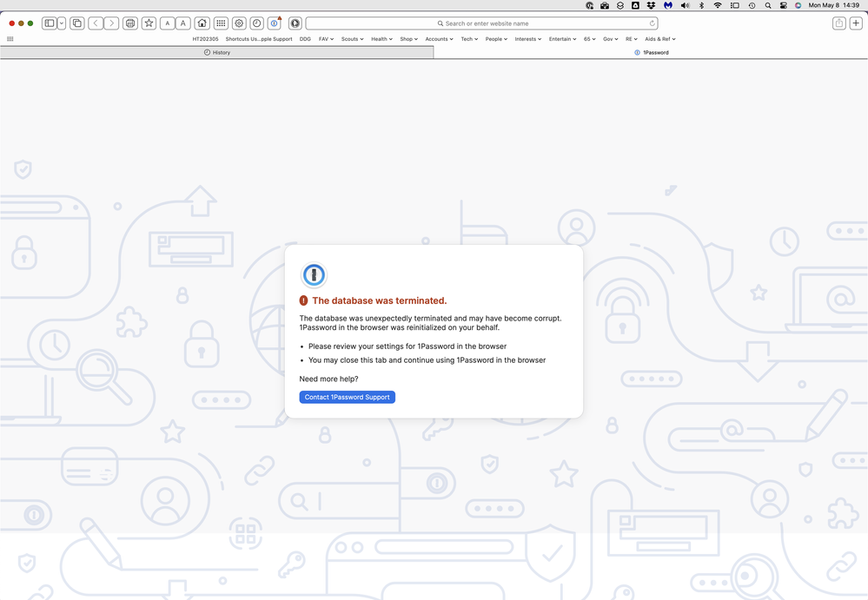Go to the home page icon
Image resolution: width=868 pixels, height=600 pixels.
point(202,23)
